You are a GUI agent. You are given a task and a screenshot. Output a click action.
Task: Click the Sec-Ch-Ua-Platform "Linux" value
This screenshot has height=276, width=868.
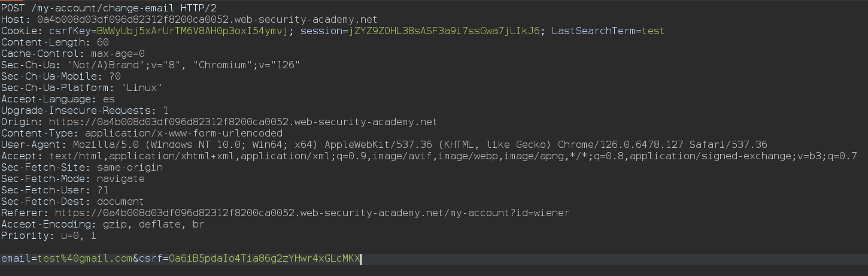click(141, 87)
